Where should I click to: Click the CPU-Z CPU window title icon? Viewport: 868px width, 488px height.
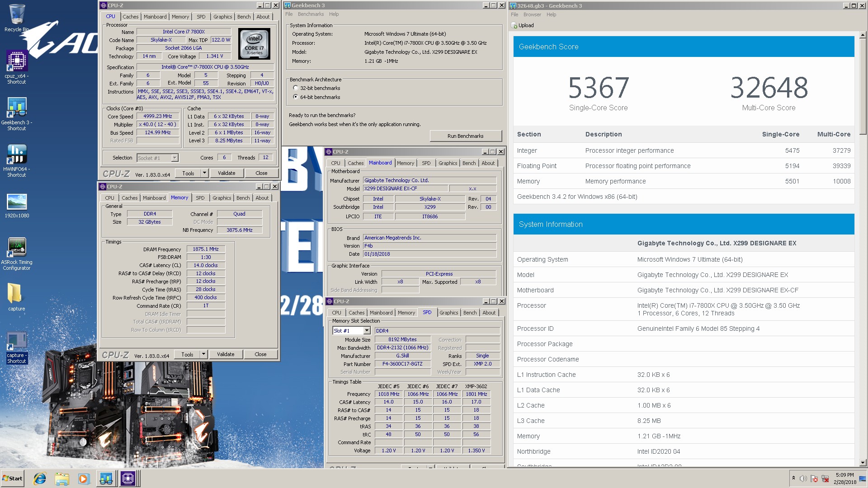(104, 5)
